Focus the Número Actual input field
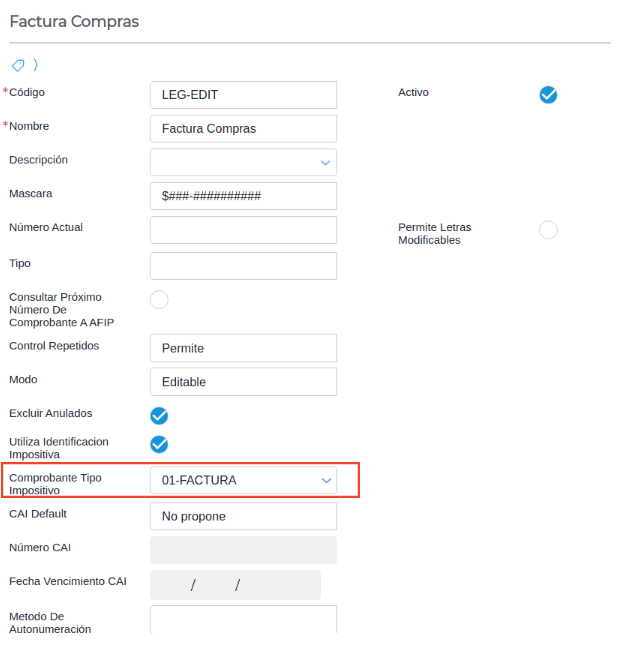Image resolution: width=630 pixels, height=651 pixels. click(x=243, y=230)
